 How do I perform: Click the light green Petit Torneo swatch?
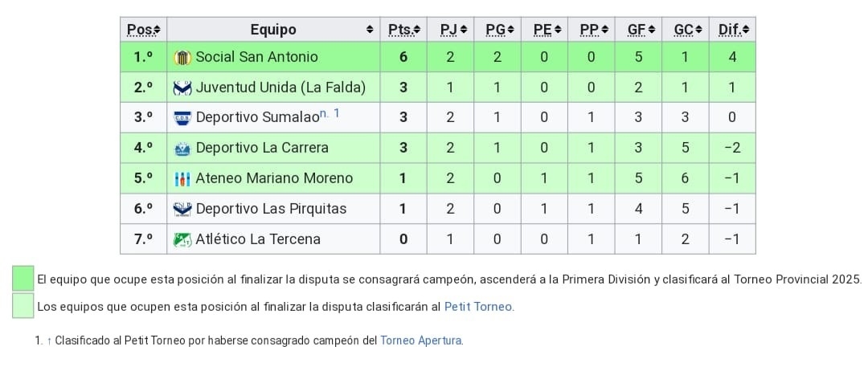pos(23,306)
